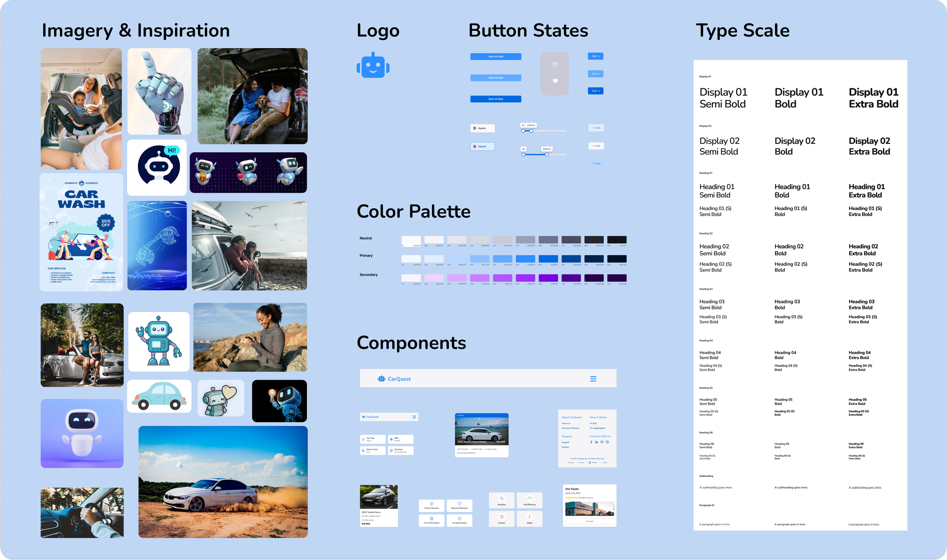Screen dimensions: 947x560
Task: Click the Factory Warranty shield tile
Action: coord(431,505)
